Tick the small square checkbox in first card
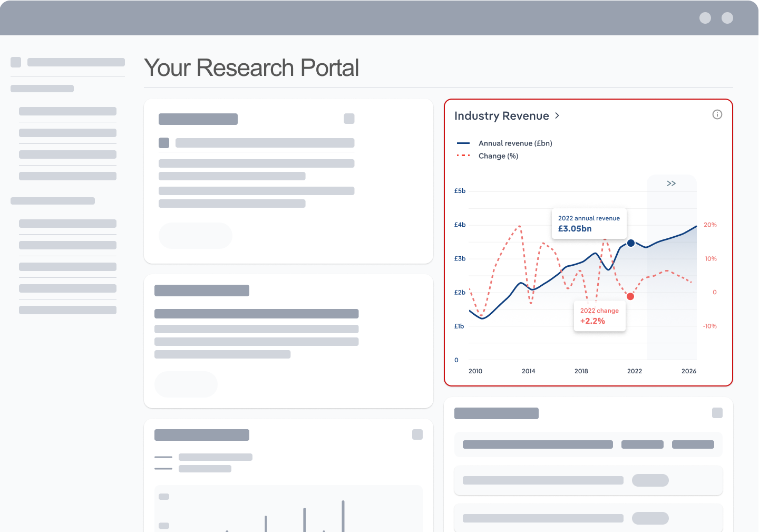The height and width of the screenshot is (532, 759). [x=164, y=143]
